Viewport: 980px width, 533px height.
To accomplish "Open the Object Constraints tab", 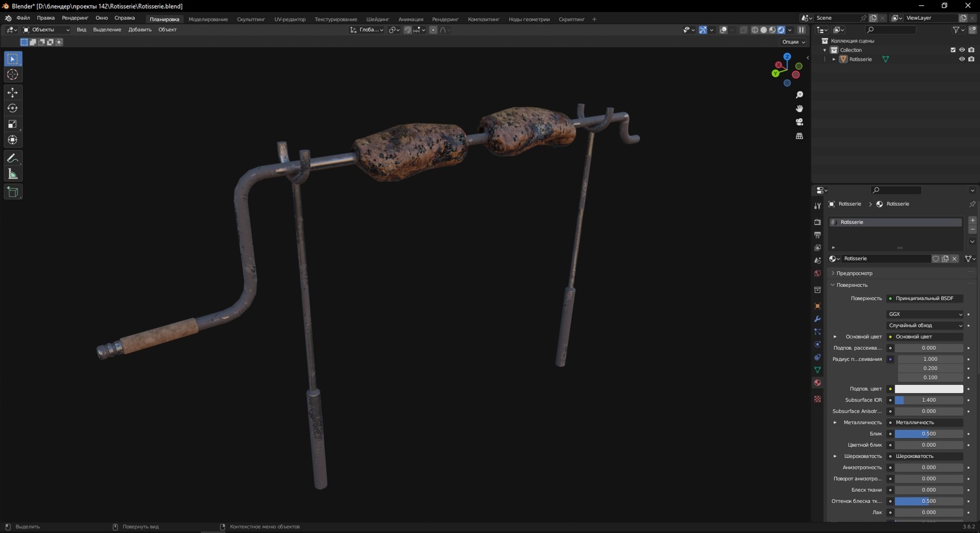I will click(817, 357).
